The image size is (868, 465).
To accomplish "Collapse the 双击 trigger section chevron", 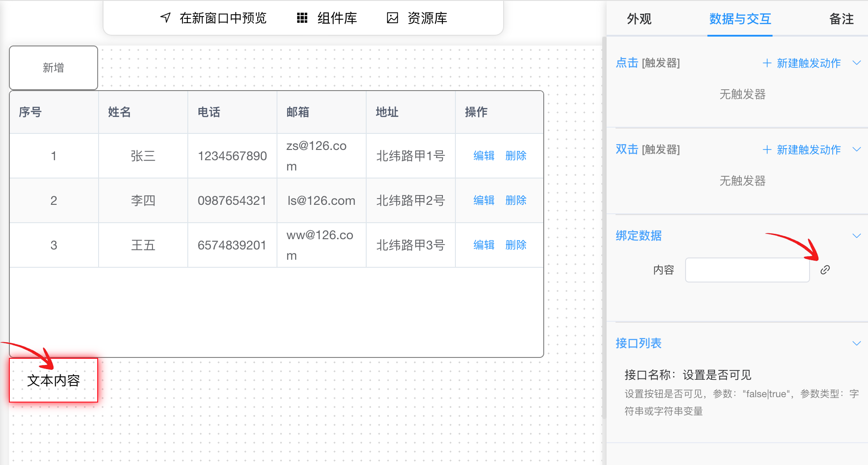I will (x=856, y=149).
